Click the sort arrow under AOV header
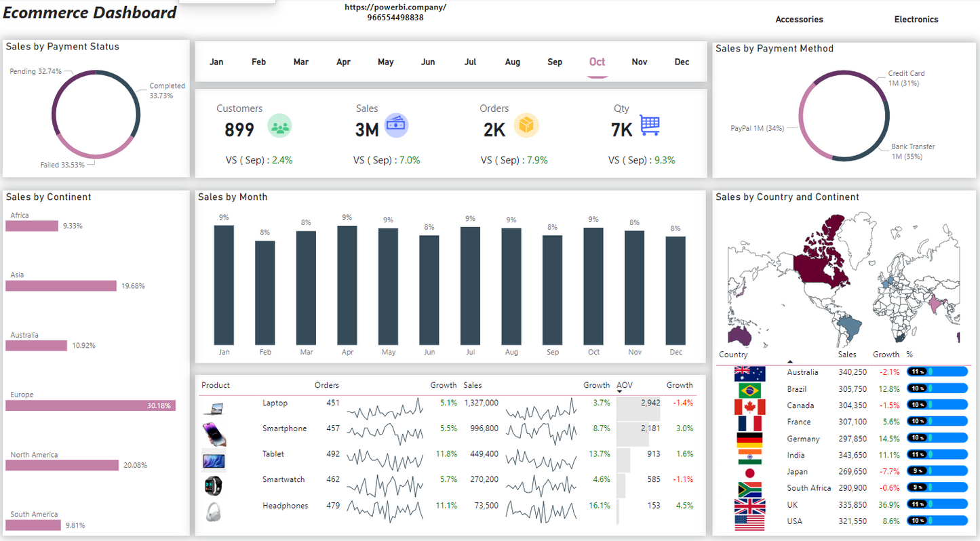 pyautogui.click(x=620, y=391)
